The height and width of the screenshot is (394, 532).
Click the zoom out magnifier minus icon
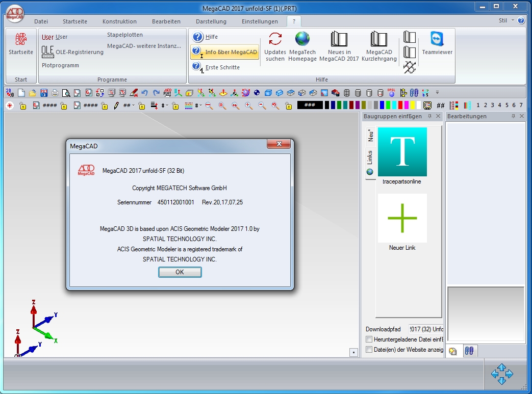click(262, 106)
